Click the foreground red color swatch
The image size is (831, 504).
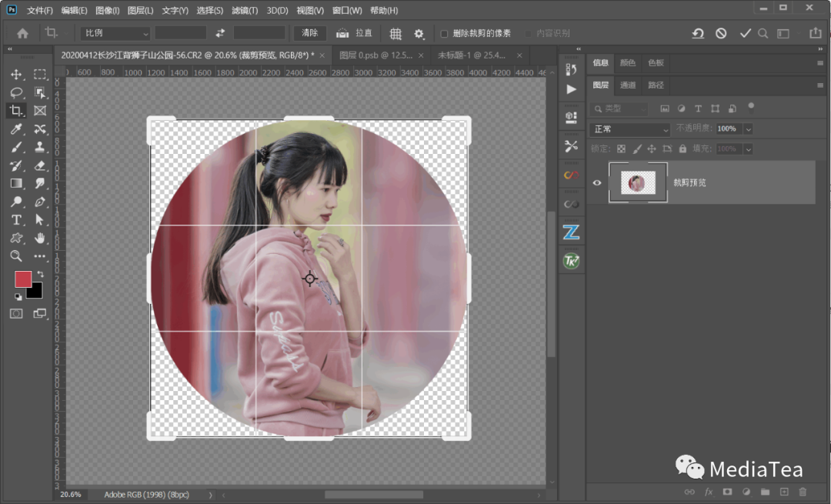(22, 279)
